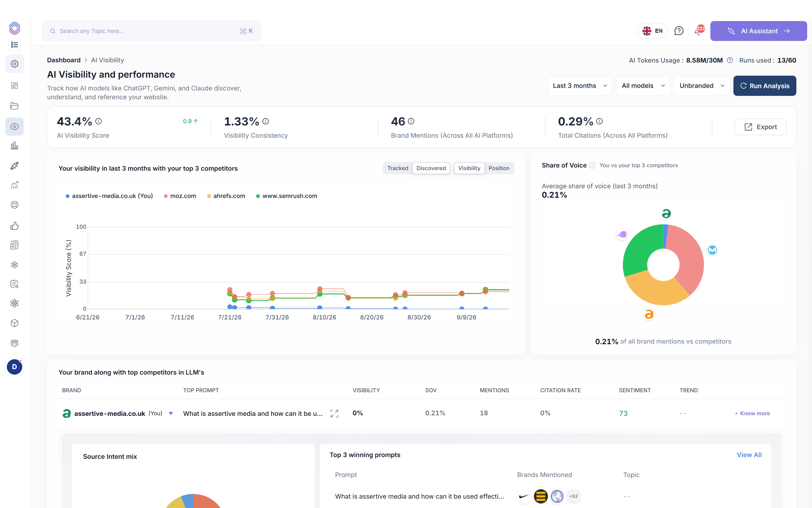Click the sentiment value 73
This screenshot has height=508, width=812.
[x=623, y=414]
